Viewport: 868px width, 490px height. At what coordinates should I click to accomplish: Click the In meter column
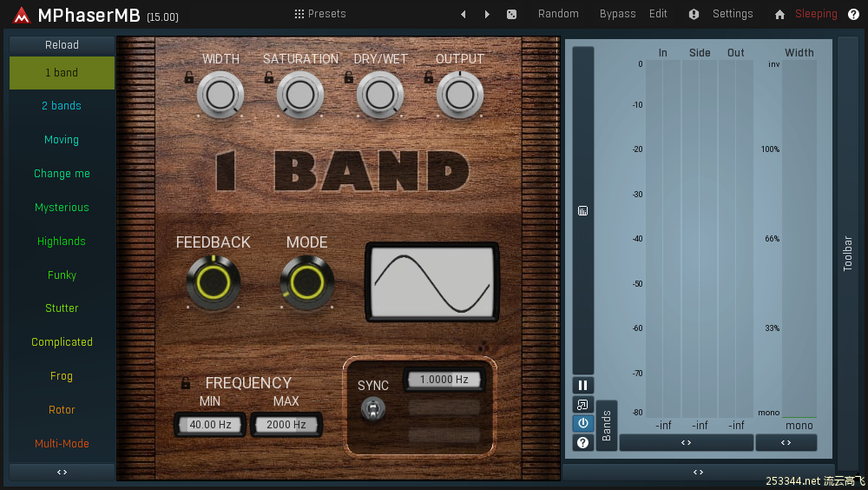(663, 239)
